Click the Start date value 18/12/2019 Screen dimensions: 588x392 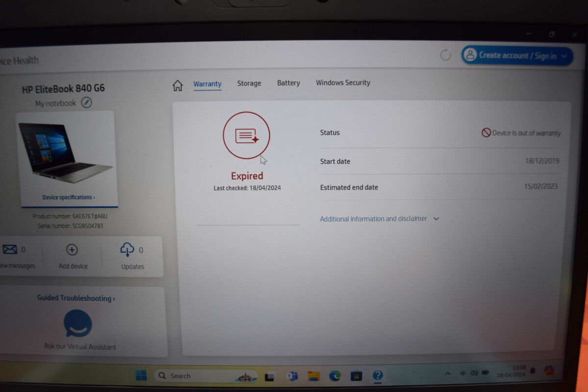(541, 161)
